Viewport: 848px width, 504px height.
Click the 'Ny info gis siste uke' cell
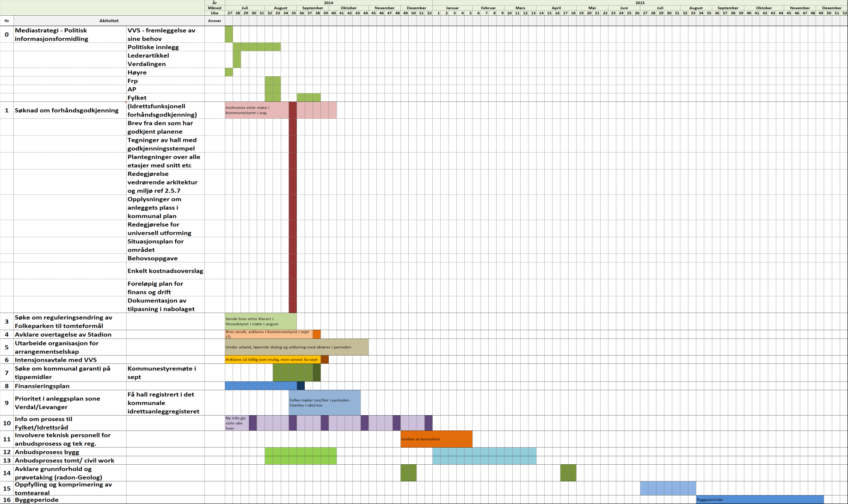(x=237, y=423)
